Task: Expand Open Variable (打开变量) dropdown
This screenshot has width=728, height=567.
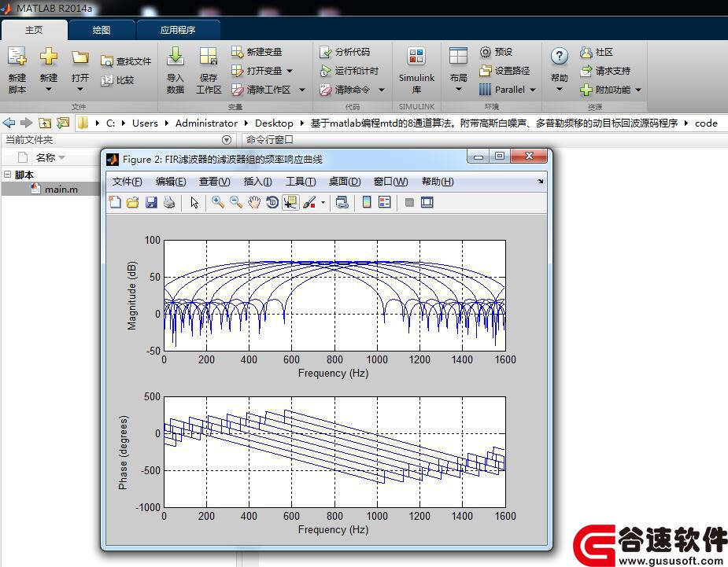Action: tap(290, 71)
